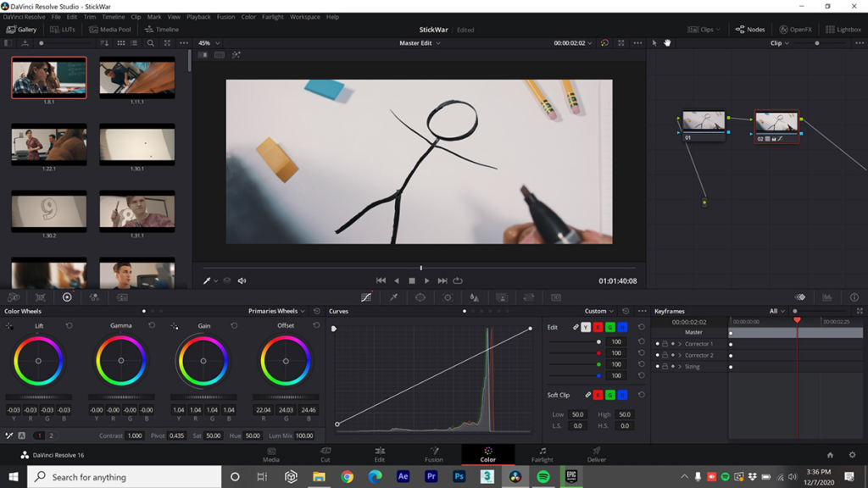Open the Blur palette

pos(475,297)
